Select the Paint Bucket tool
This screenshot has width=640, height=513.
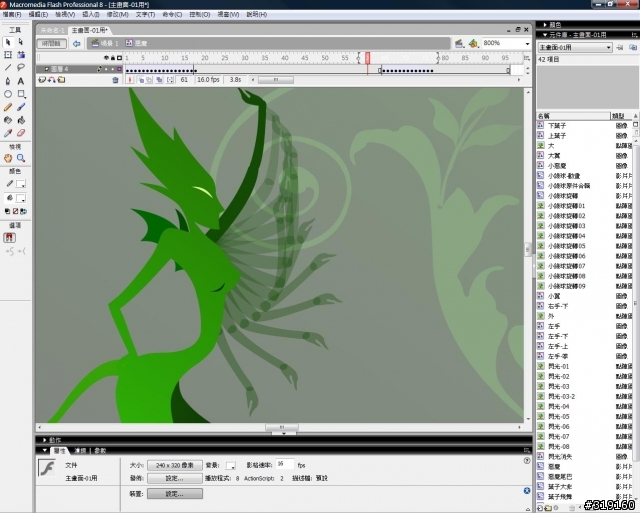coord(21,120)
